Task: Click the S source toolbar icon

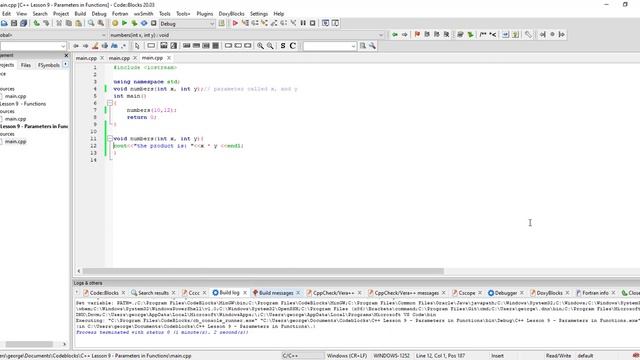Action: [x=283, y=46]
